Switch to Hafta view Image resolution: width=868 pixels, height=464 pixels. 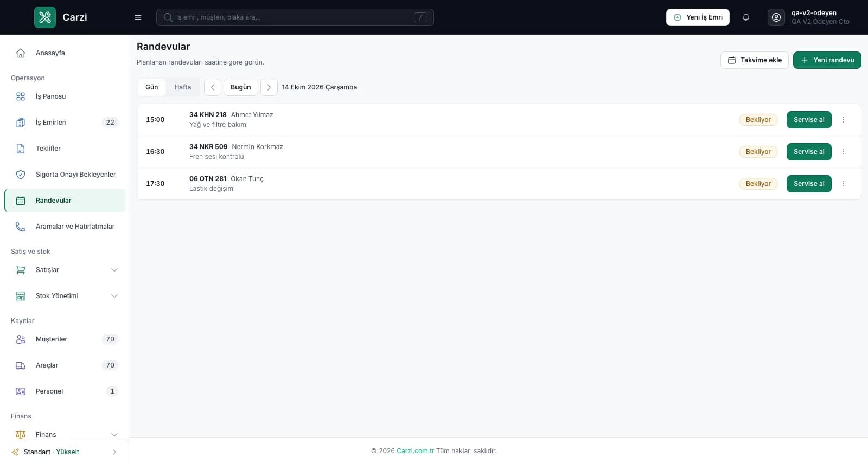tap(183, 87)
